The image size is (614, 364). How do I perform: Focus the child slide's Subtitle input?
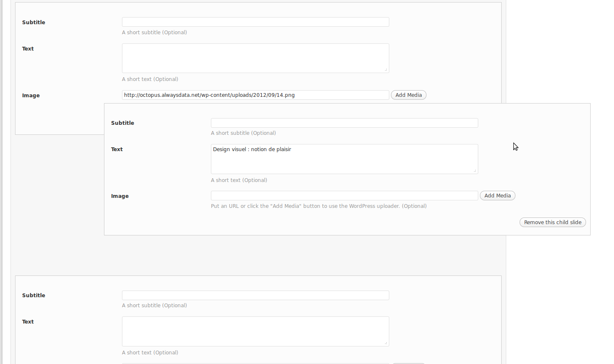(x=344, y=123)
